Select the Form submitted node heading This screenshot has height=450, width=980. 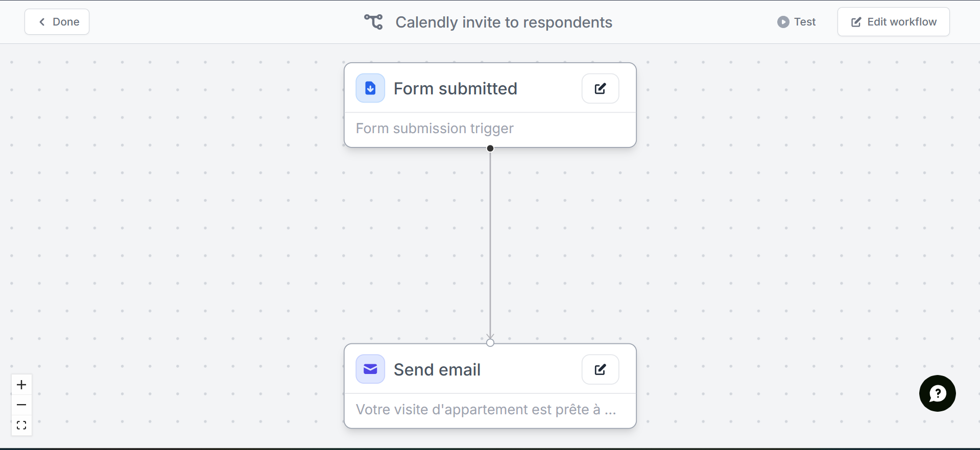pyautogui.click(x=455, y=88)
